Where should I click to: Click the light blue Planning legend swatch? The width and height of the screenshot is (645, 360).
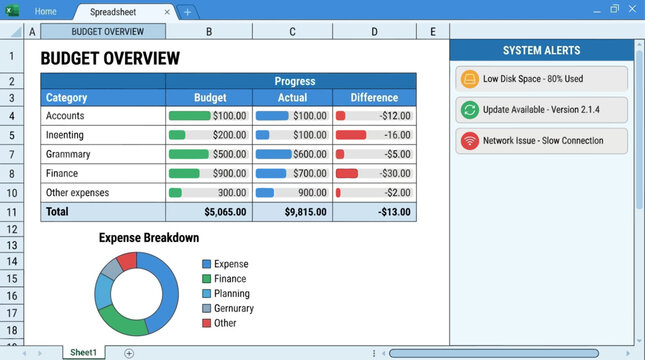(x=206, y=293)
